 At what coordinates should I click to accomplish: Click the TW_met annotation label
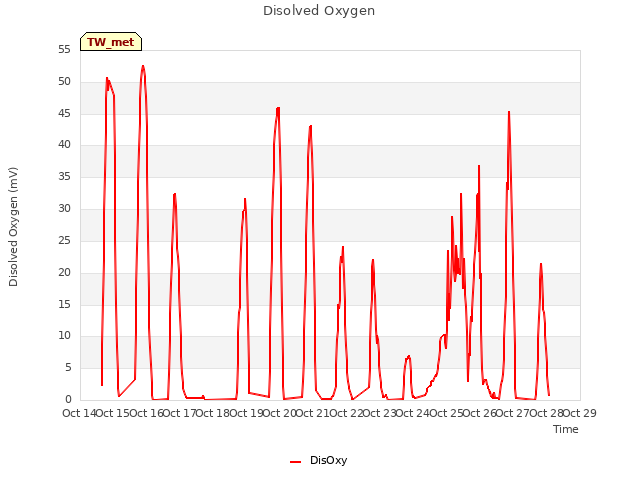[x=111, y=42]
